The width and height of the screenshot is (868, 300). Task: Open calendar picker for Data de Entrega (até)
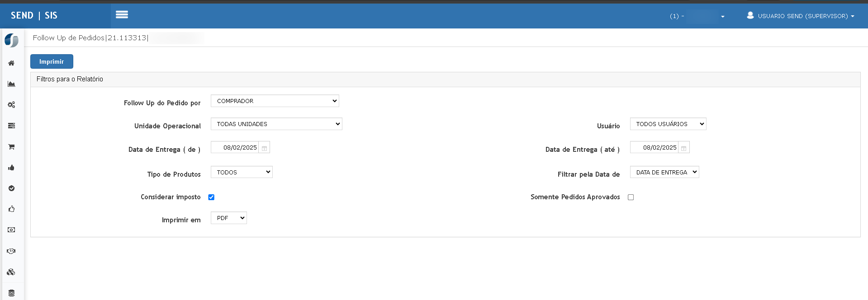click(683, 148)
